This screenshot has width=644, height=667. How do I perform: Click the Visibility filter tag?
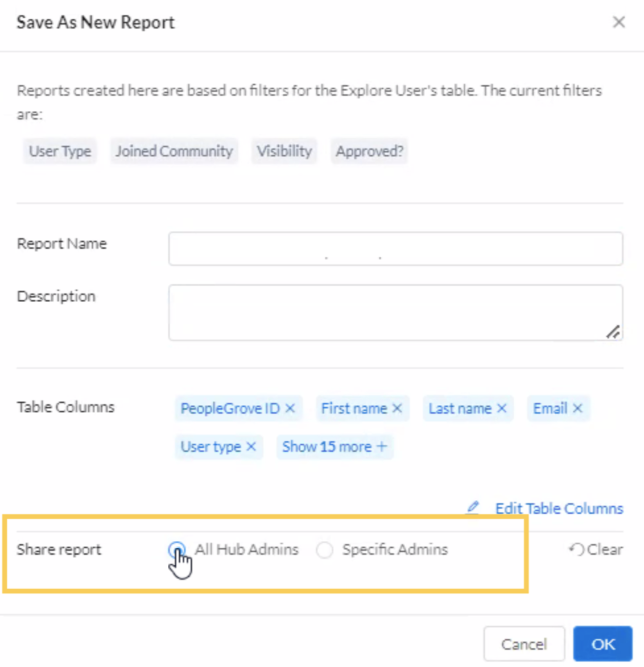284,151
